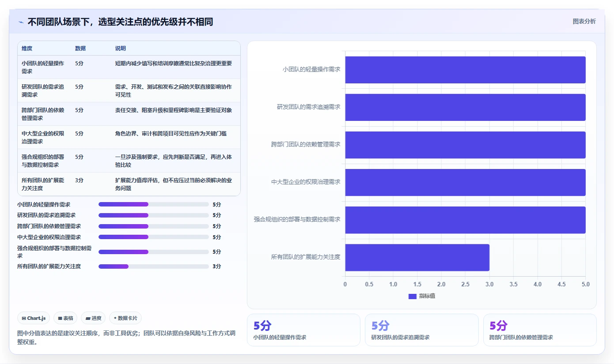Click the 5.0 tick on the chart x-axis
Image resolution: width=614 pixels, height=364 pixels.
click(x=585, y=285)
